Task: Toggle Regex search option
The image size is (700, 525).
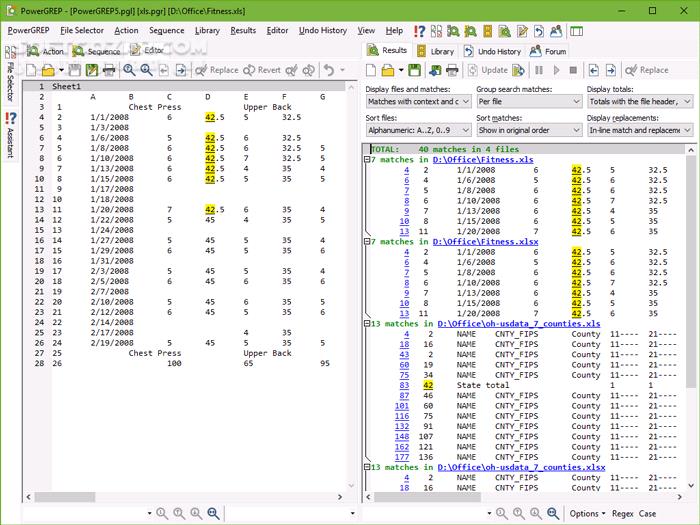Action: pyautogui.click(x=622, y=514)
